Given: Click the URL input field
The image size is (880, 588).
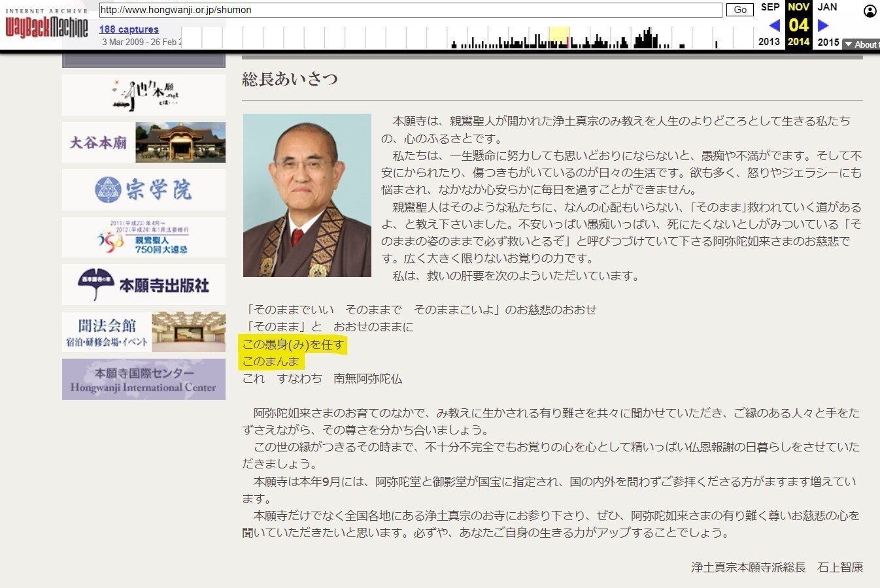Looking at the screenshot, I should pyautogui.click(x=411, y=10).
